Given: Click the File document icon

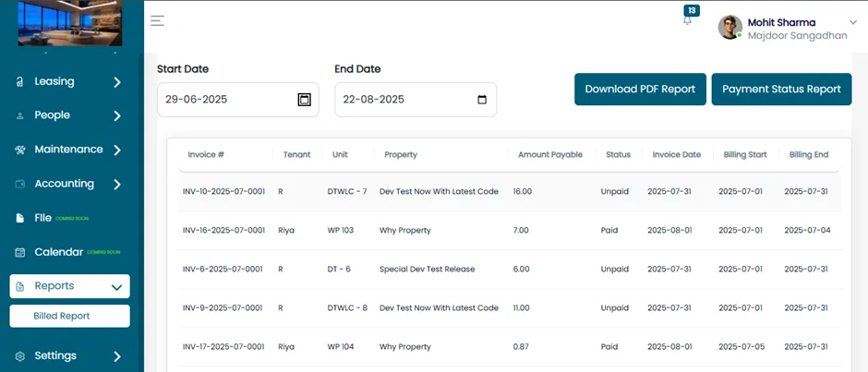Looking at the screenshot, I should point(20,218).
